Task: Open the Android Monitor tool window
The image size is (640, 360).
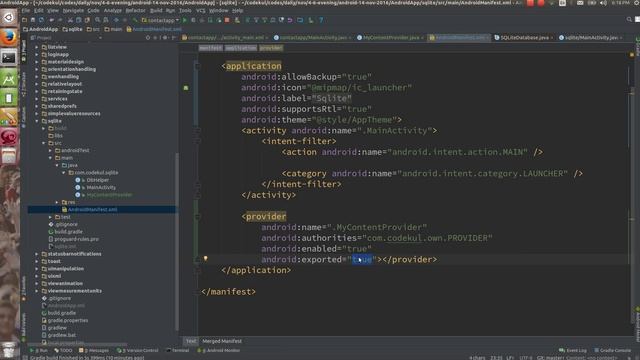Action: tap(218, 351)
